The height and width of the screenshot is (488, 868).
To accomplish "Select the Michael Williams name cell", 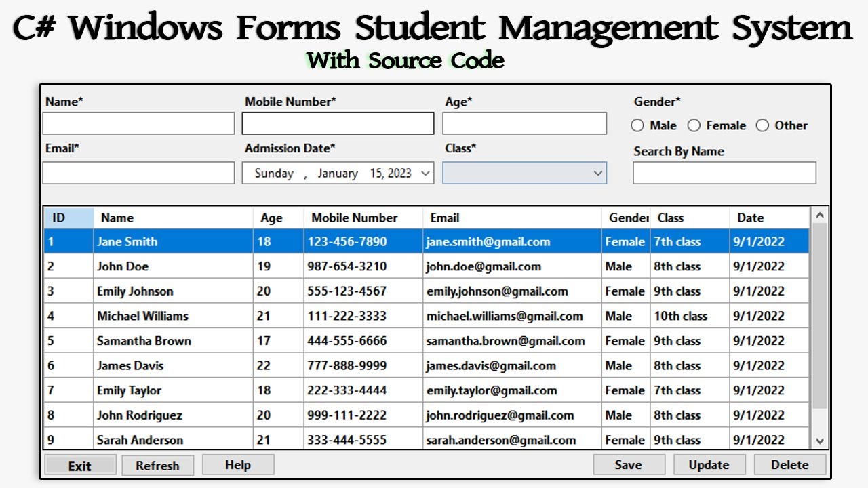I will pos(174,316).
